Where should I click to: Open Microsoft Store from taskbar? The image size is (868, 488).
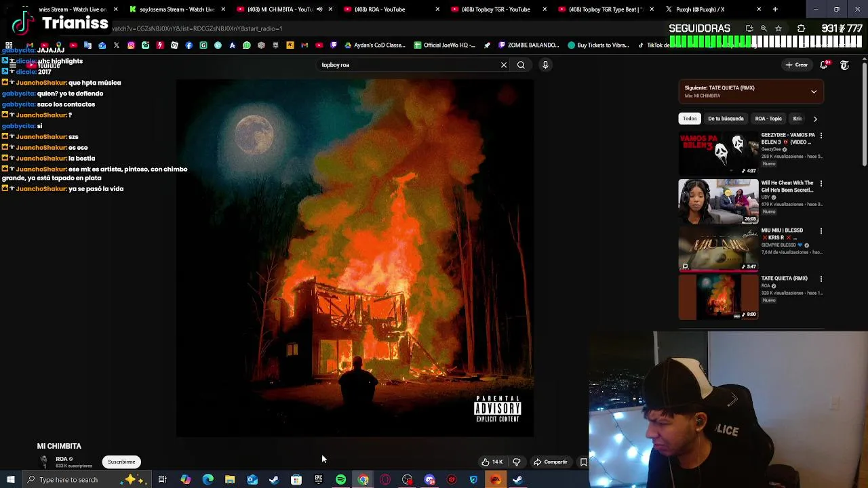pyautogui.click(x=296, y=480)
